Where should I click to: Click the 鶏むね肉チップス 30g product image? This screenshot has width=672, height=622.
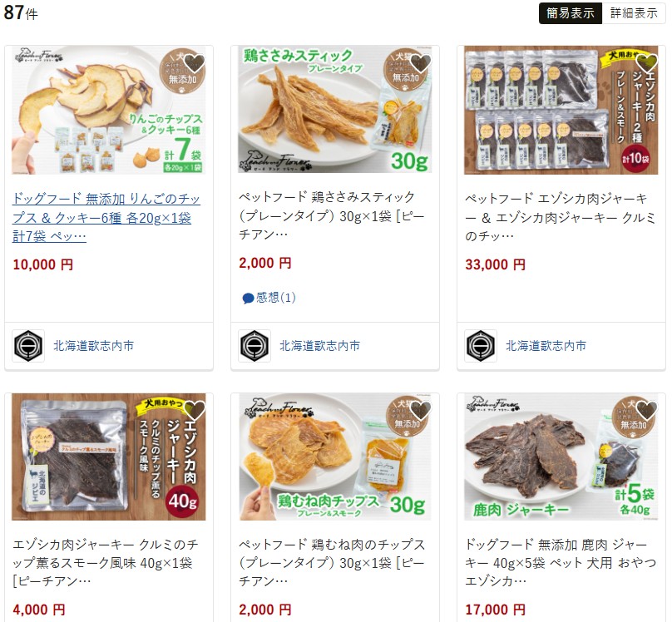(335, 457)
